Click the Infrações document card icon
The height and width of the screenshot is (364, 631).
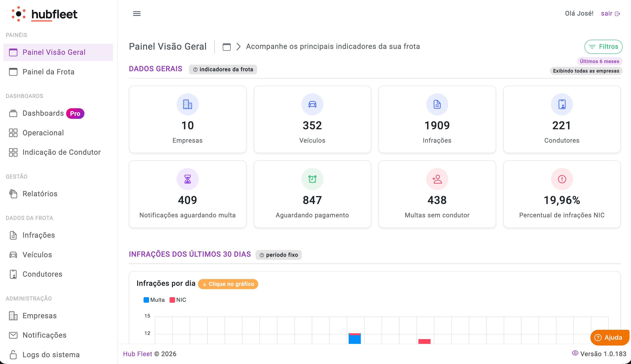pyautogui.click(x=437, y=104)
